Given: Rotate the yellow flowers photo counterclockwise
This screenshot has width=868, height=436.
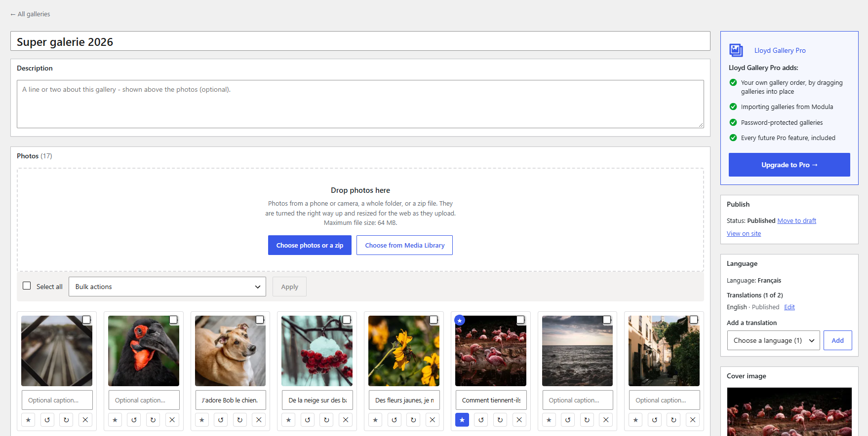Looking at the screenshot, I should tap(395, 420).
